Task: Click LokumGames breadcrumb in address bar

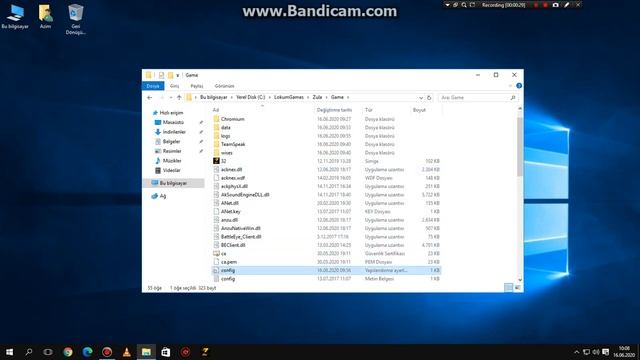Action: click(x=289, y=97)
